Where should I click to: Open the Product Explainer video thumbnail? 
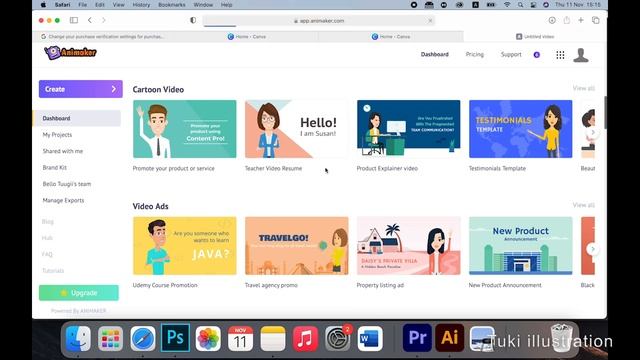(x=409, y=129)
